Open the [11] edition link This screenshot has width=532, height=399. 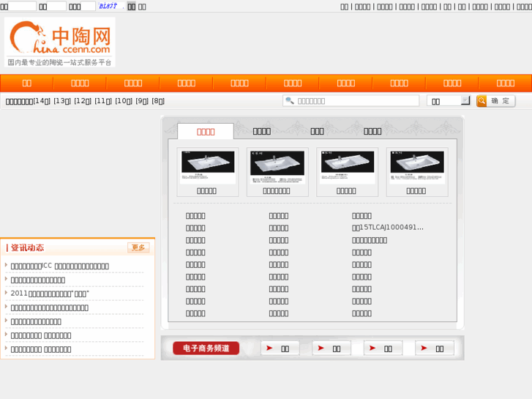102,101
